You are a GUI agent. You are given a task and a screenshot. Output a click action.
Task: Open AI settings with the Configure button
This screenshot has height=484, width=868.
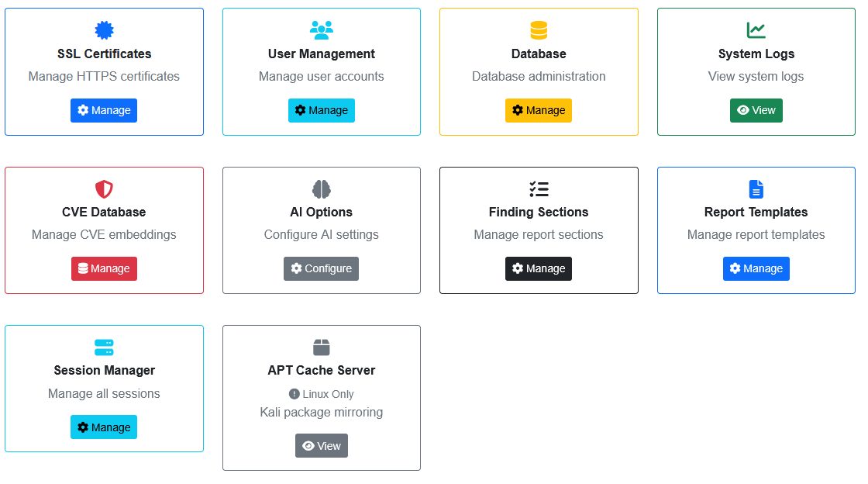[322, 268]
